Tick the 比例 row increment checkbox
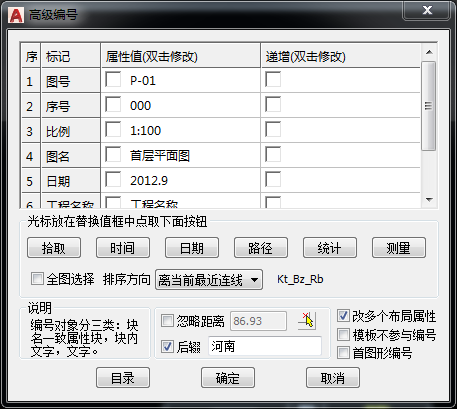 coord(273,130)
